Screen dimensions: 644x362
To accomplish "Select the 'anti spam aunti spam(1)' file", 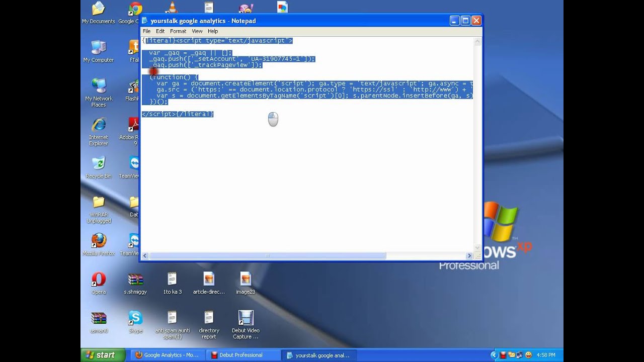I will click(172, 325).
